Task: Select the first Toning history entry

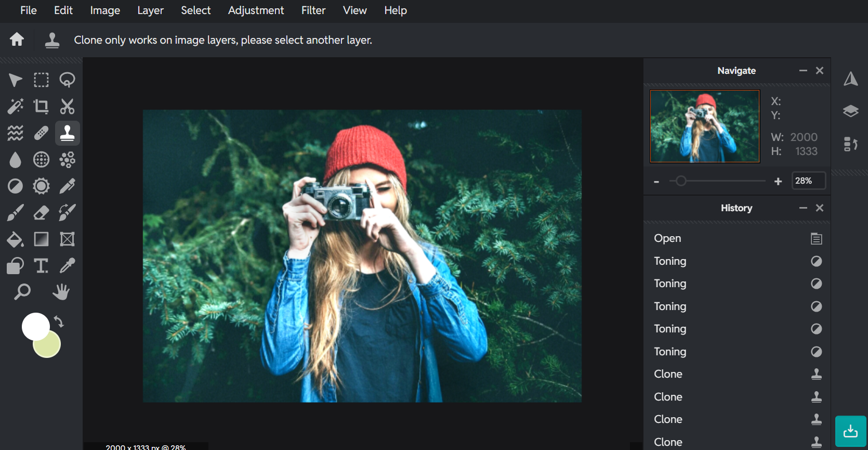Action: point(737,261)
